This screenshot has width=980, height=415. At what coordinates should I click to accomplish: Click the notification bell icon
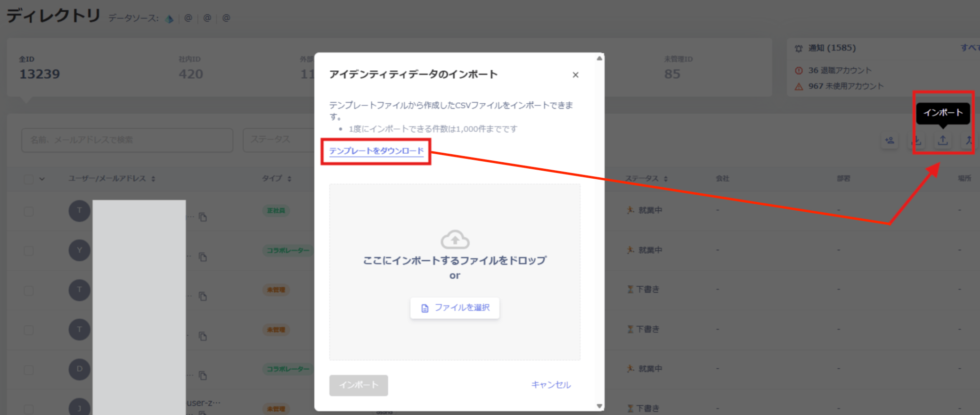(799, 48)
